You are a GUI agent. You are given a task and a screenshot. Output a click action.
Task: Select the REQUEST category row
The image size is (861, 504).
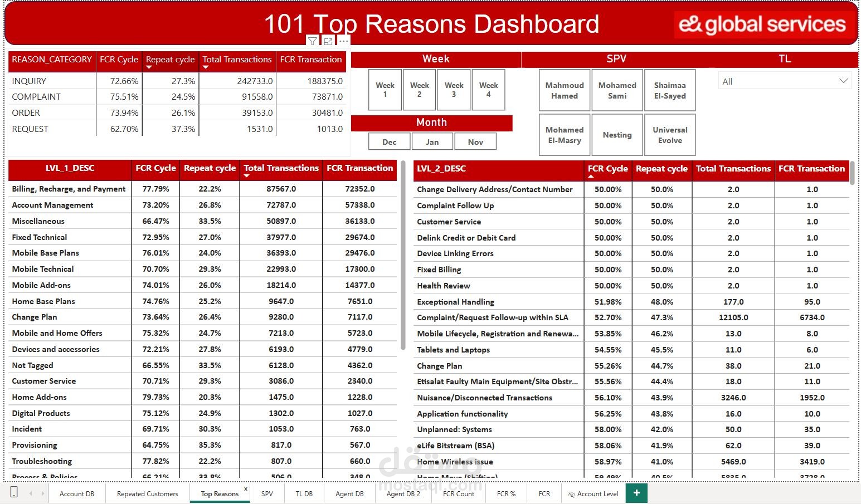[177, 129]
